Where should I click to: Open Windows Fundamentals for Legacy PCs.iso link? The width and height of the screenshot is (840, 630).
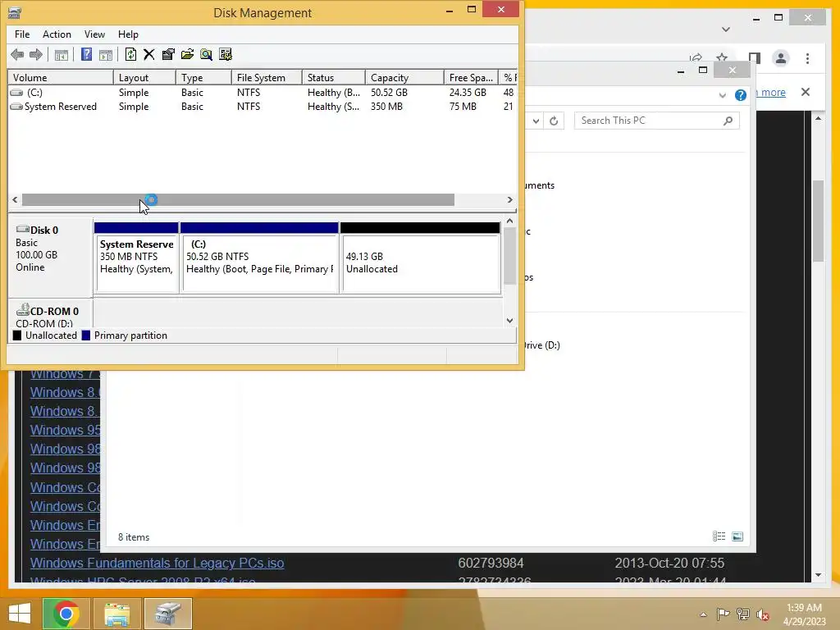[x=157, y=563]
